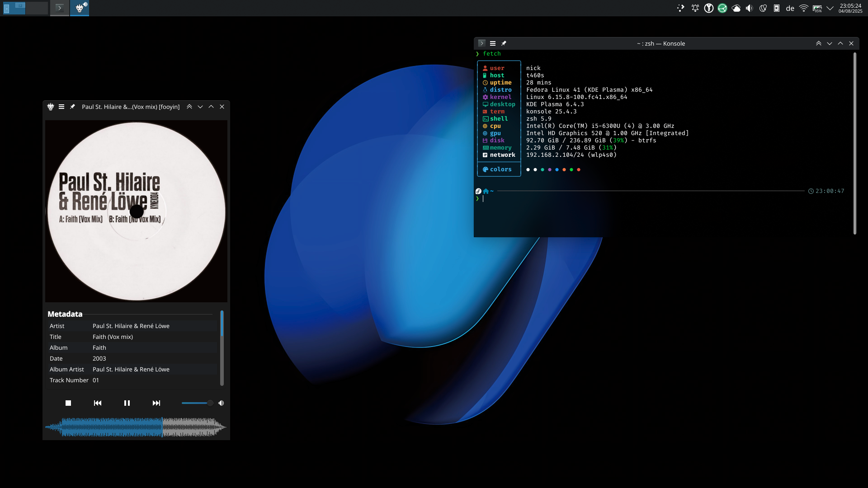The image size is (868, 488).
Task: Keep Konsole window above others
Action: pos(819,43)
